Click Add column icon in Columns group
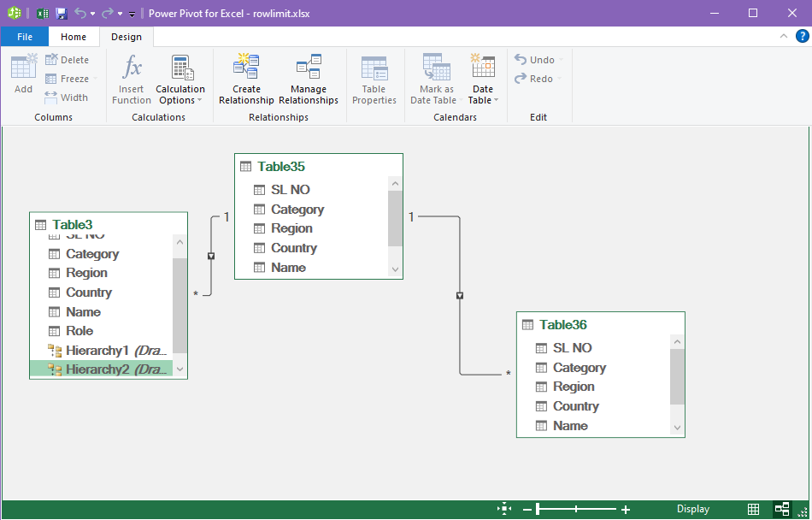Image resolution: width=812 pixels, height=520 pixels. pyautogui.click(x=24, y=74)
